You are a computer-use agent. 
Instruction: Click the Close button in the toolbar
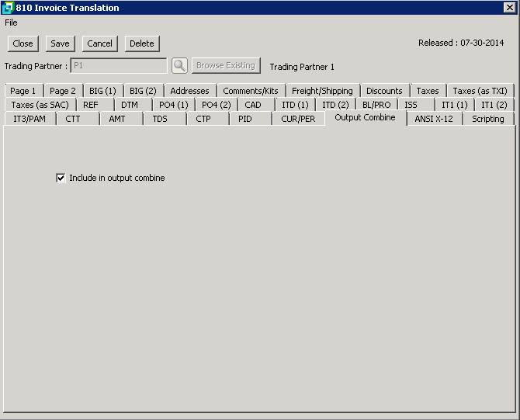coord(23,43)
